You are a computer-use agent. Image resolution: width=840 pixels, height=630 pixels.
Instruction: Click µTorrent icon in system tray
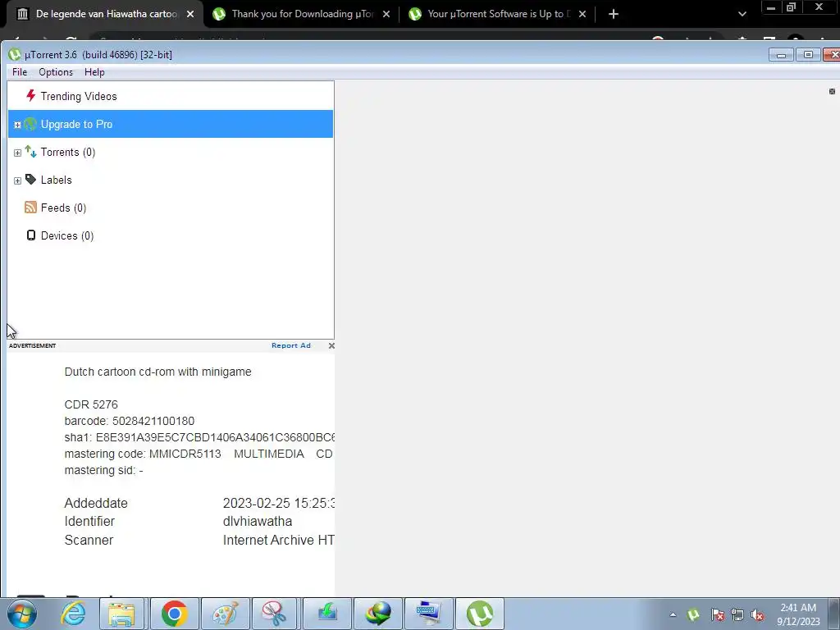693,614
